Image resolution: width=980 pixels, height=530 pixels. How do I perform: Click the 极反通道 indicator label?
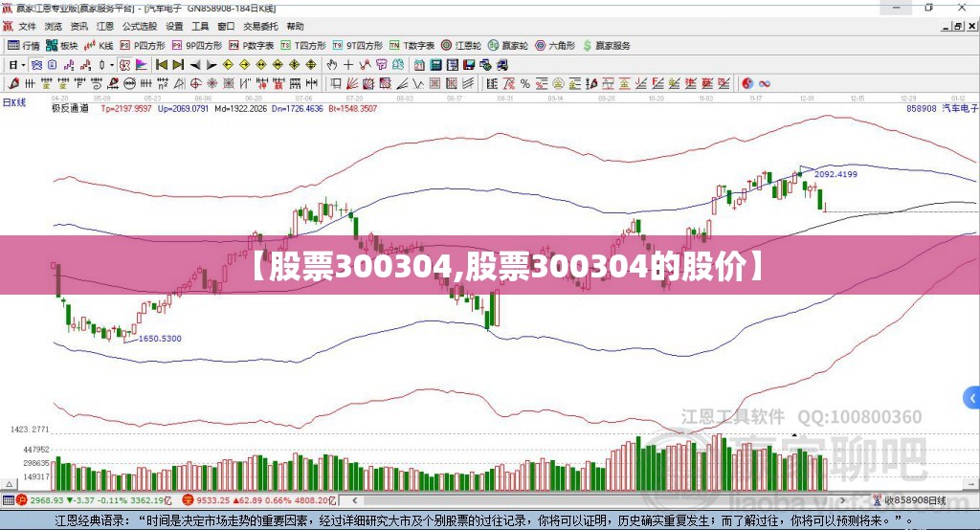click(70, 108)
